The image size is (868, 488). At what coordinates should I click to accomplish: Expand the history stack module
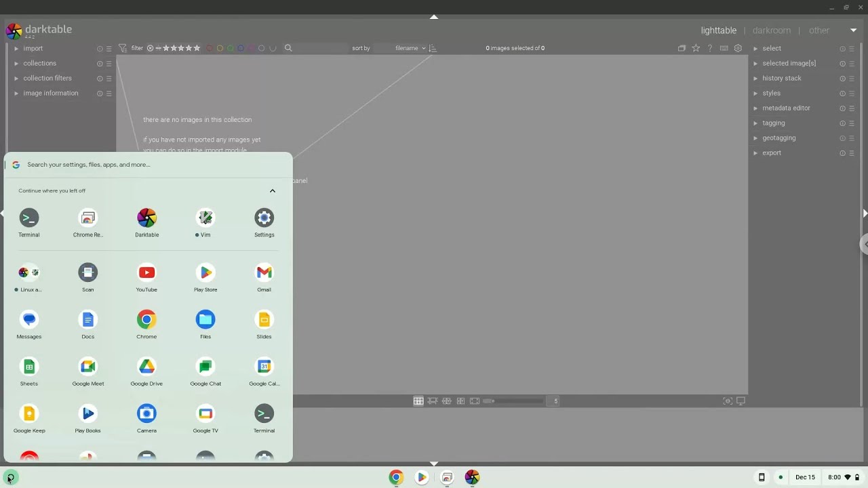click(x=781, y=78)
